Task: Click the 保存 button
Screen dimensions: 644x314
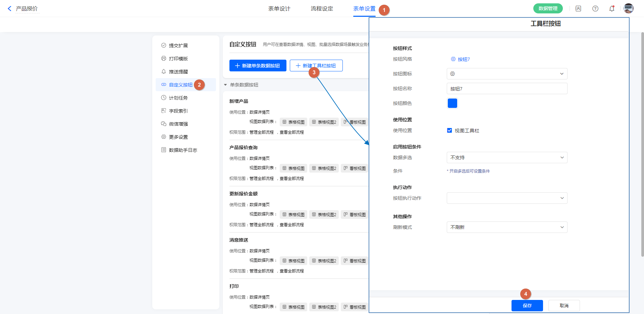Action: point(527,306)
